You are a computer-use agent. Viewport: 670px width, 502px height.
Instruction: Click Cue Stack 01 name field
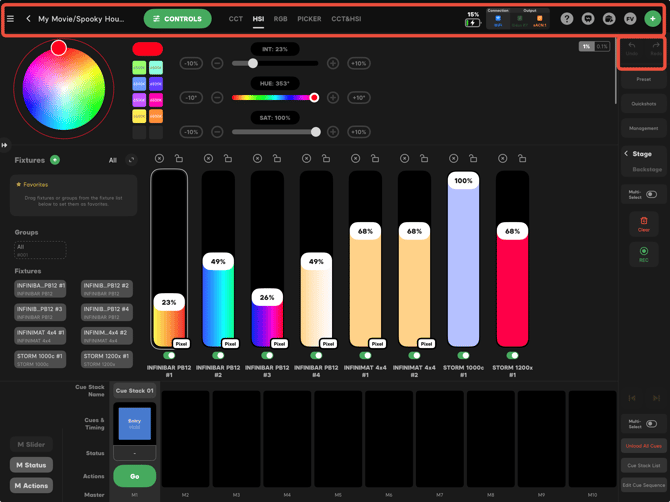pos(135,390)
